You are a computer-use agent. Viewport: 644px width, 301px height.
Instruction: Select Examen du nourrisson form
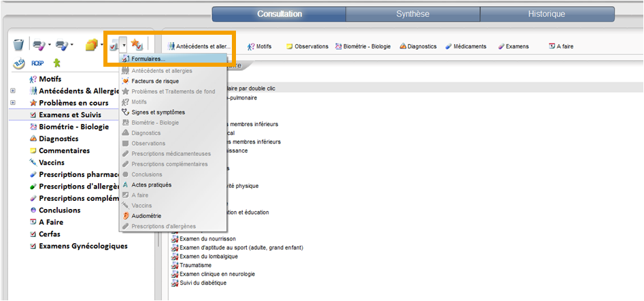pyautogui.click(x=203, y=239)
